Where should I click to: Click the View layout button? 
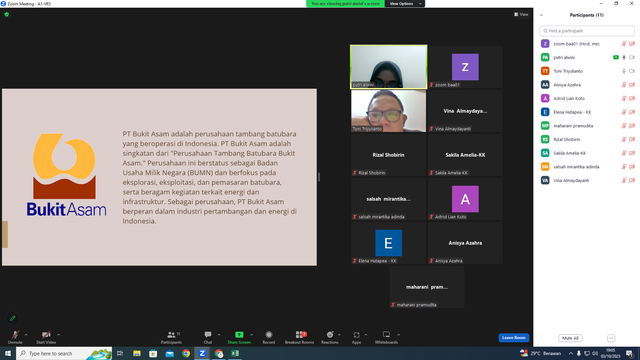pyautogui.click(x=521, y=14)
